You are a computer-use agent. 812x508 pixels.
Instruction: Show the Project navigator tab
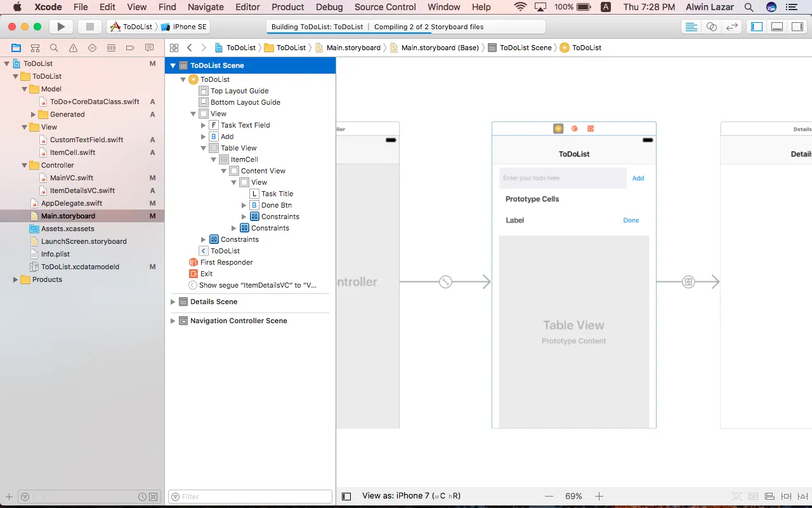point(16,48)
